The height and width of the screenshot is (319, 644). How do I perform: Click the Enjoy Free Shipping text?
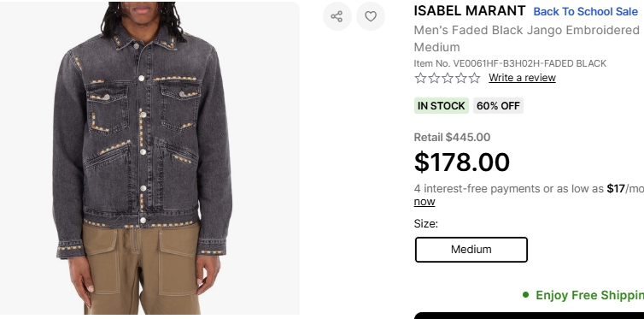(x=590, y=295)
